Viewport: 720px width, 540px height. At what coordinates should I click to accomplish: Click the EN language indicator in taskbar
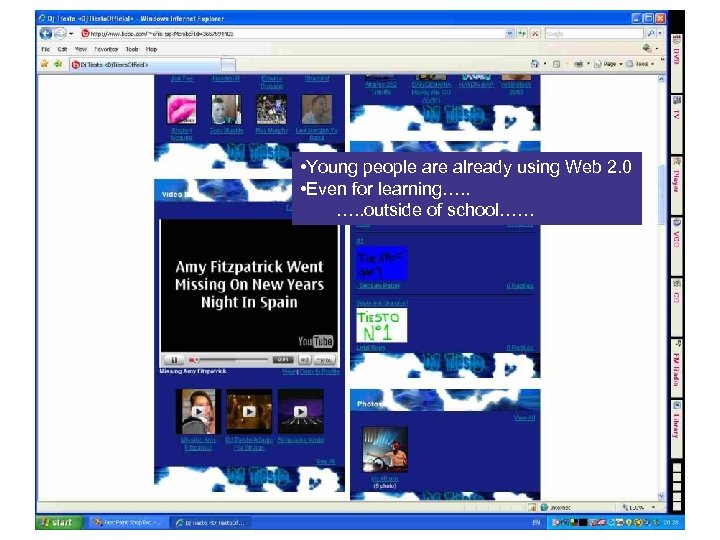point(536,523)
